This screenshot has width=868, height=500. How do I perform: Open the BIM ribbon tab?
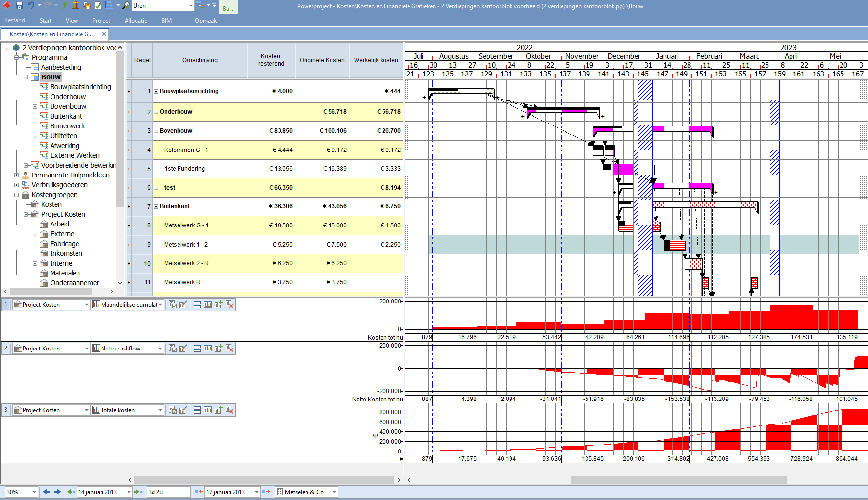point(167,20)
